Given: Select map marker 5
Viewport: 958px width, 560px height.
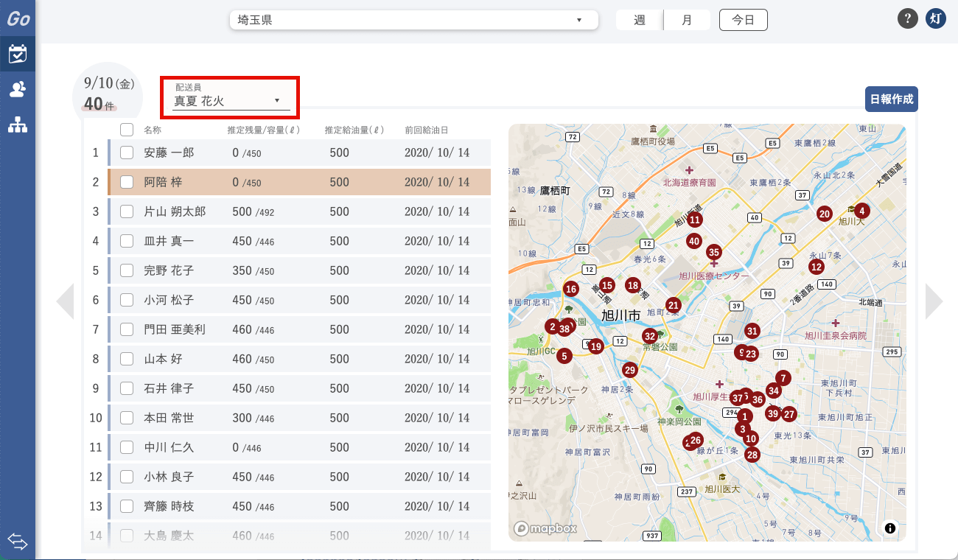Looking at the screenshot, I should coord(564,356).
